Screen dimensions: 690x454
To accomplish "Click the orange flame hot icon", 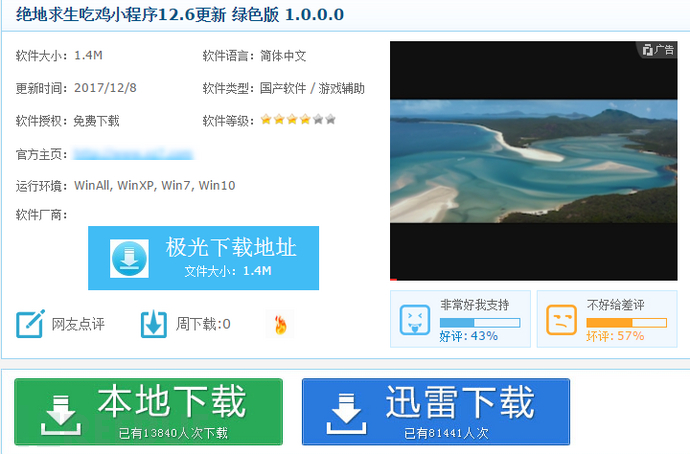I will (x=280, y=324).
